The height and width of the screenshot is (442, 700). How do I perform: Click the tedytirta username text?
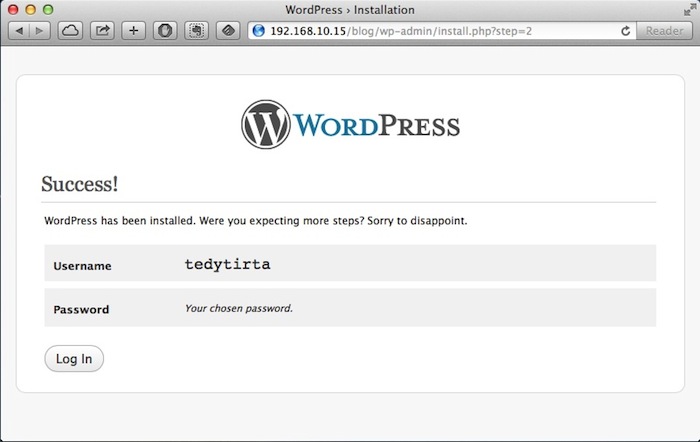tap(227, 265)
